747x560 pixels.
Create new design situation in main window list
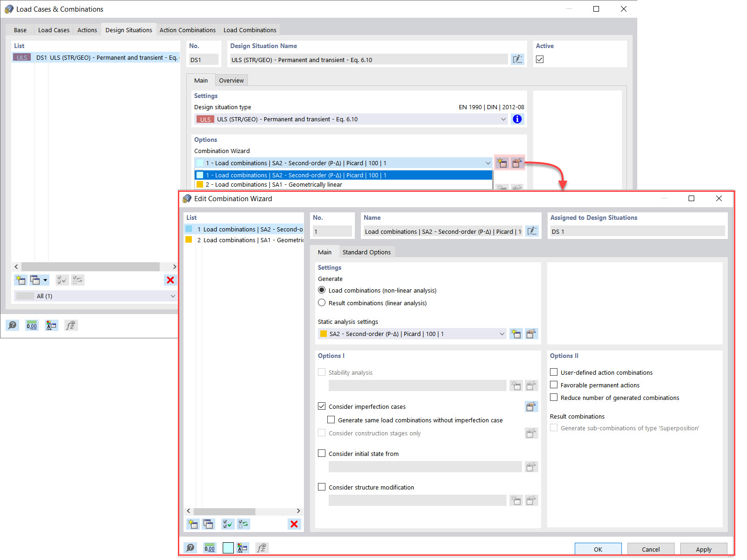21,280
